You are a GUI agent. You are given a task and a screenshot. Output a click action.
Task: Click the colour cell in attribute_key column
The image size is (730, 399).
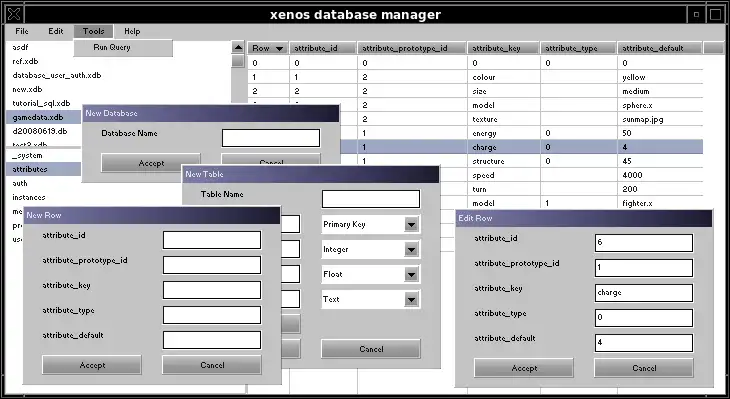click(x=504, y=77)
